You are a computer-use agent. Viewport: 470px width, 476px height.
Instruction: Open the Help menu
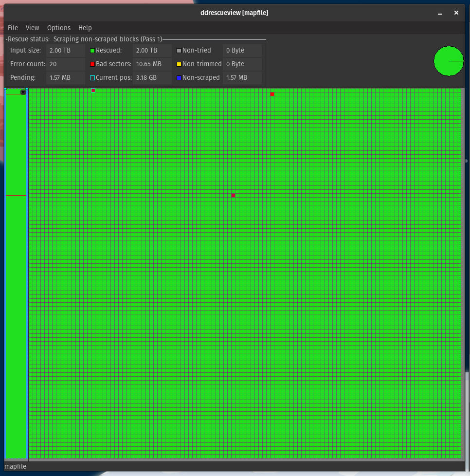[x=85, y=28]
